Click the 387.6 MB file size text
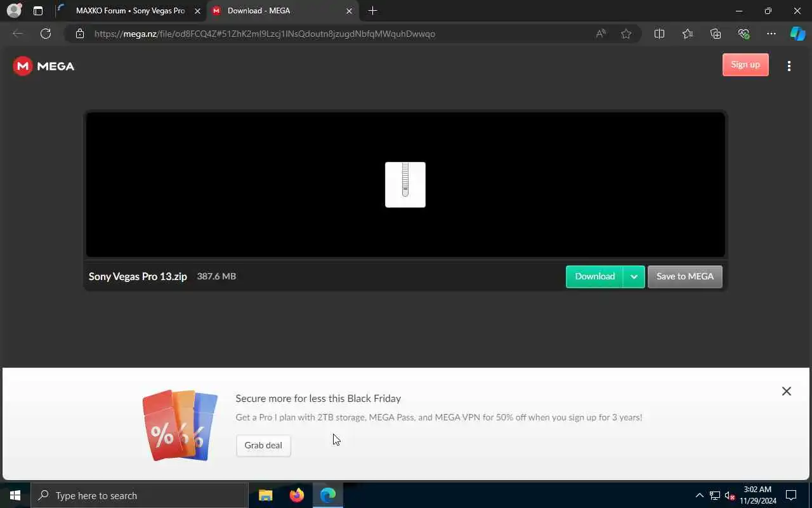 [216, 276]
